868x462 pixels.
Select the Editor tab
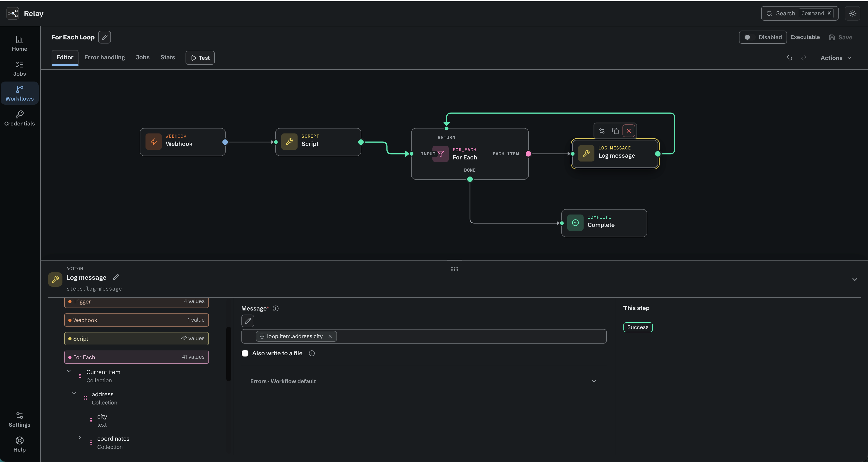(x=65, y=57)
